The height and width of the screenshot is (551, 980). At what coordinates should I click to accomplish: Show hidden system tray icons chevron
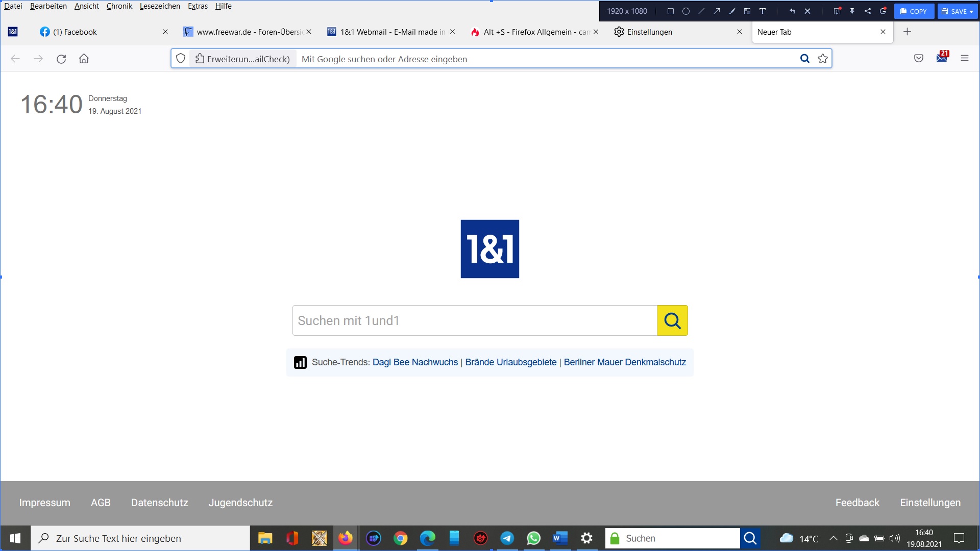point(833,538)
